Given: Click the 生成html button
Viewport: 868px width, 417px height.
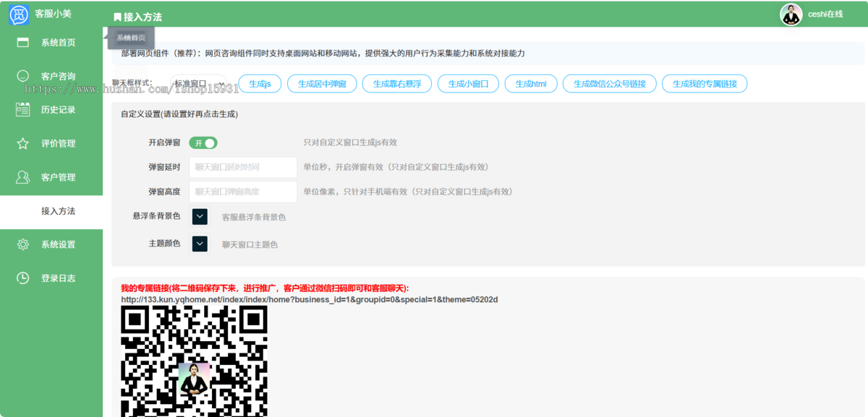Looking at the screenshot, I should click(x=531, y=84).
